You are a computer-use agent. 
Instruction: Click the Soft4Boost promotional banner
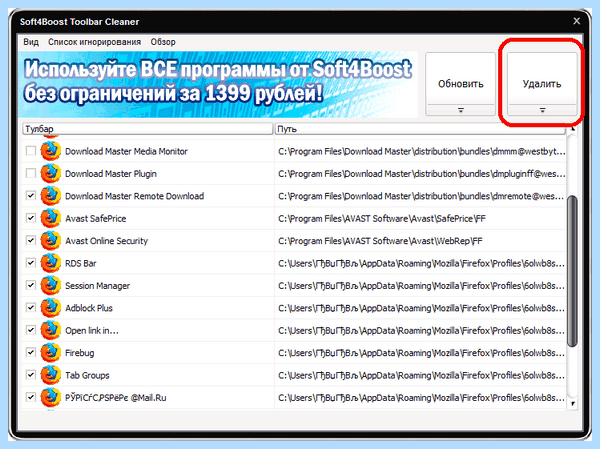point(218,84)
